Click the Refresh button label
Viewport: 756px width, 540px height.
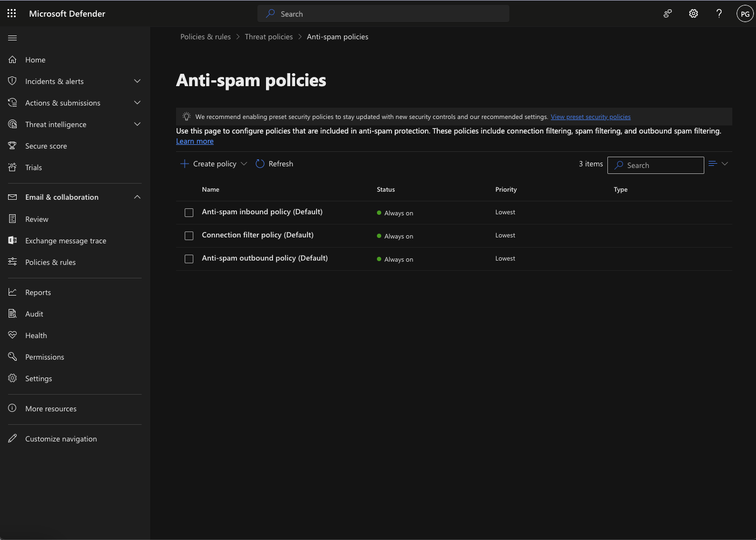pyautogui.click(x=281, y=164)
